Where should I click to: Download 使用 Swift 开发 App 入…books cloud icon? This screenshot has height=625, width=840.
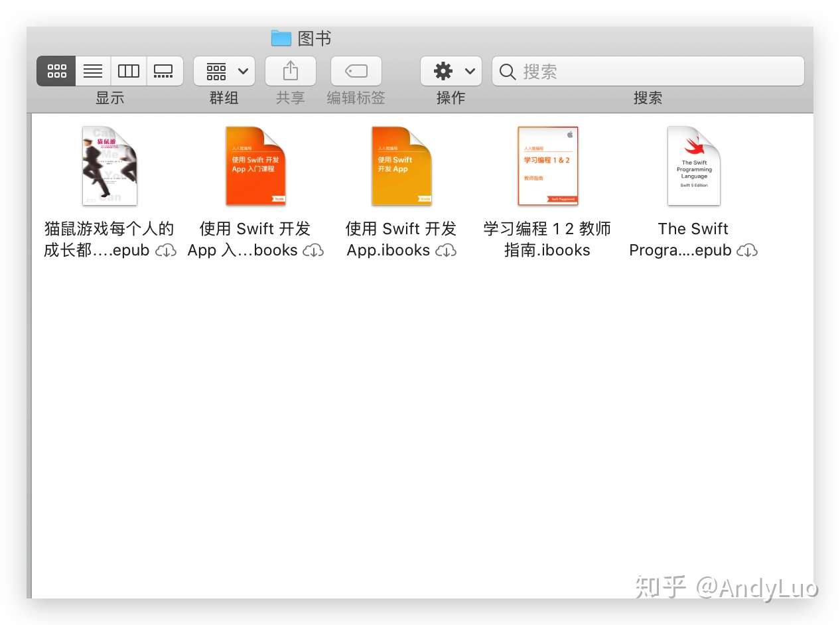313,251
